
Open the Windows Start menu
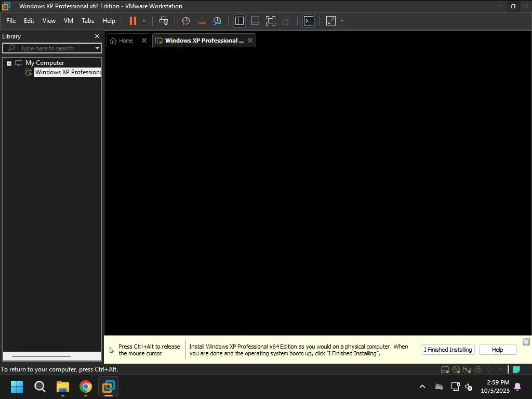click(17, 387)
